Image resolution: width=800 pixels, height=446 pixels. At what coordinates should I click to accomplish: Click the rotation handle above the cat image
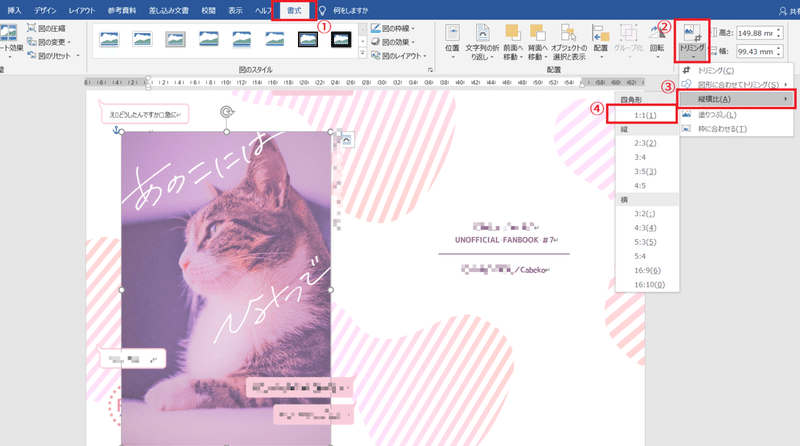point(227,112)
